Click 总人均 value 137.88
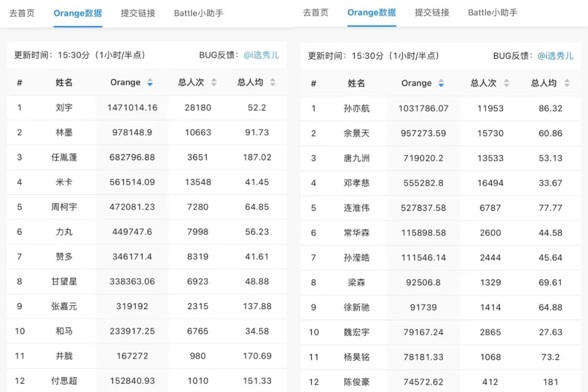The height and width of the screenshot is (392, 588). tap(257, 307)
